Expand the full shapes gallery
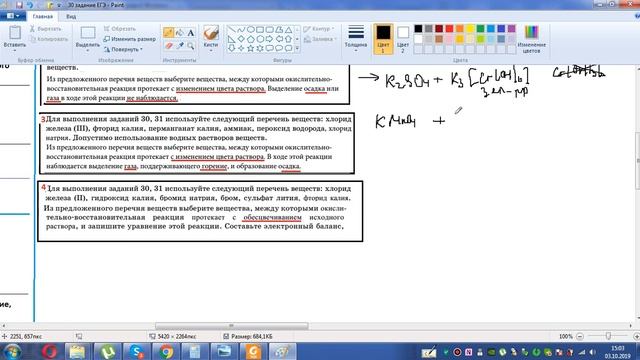 (x=297, y=49)
